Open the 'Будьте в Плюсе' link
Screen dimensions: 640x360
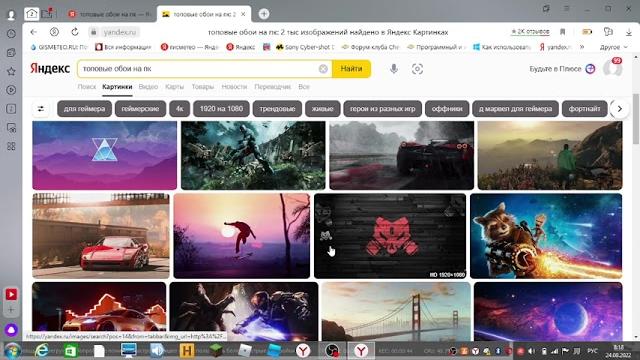coord(562,69)
